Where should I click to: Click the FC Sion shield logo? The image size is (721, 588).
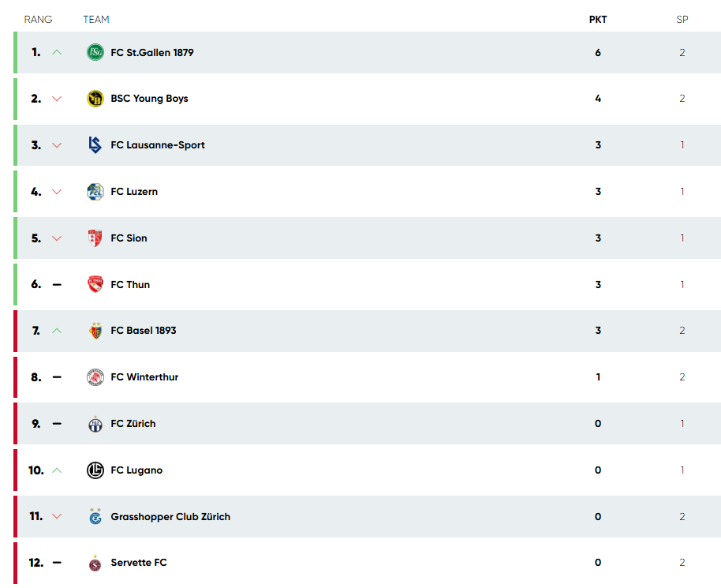pyautogui.click(x=95, y=238)
